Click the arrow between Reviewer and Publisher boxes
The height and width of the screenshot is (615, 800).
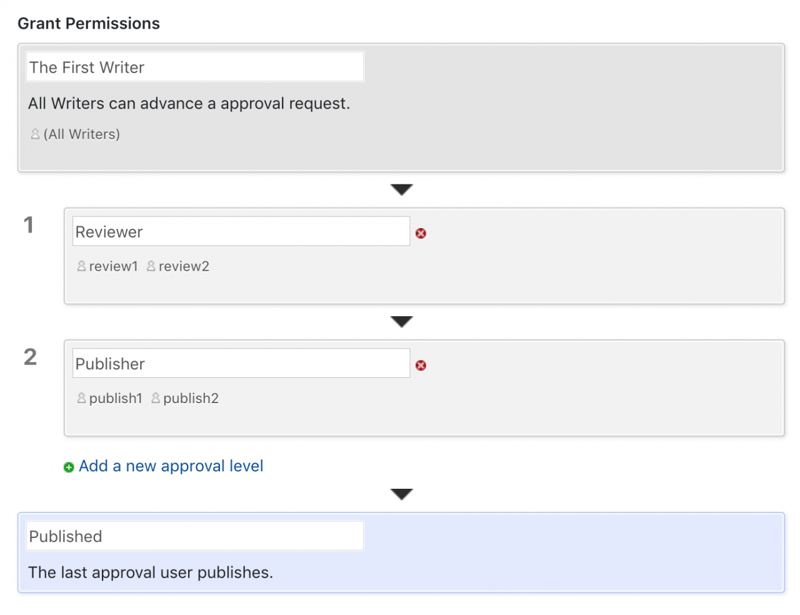click(x=401, y=321)
